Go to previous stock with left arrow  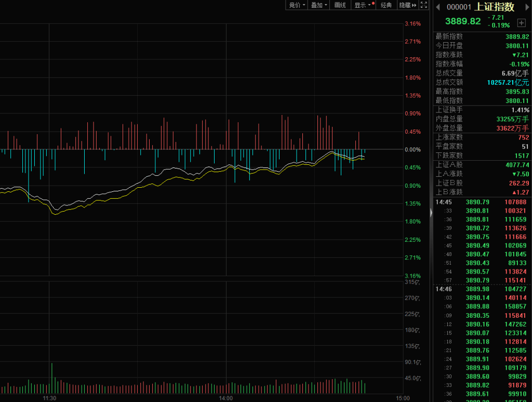tap(438, 7)
